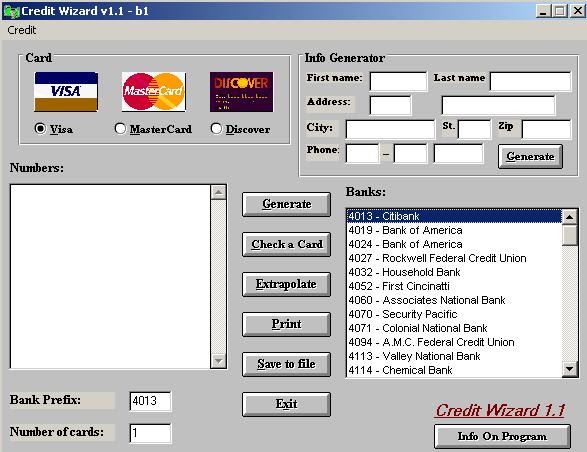The image size is (587, 452).
Task: Click Generate button in Info Generator
Action: pyautogui.click(x=530, y=157)
